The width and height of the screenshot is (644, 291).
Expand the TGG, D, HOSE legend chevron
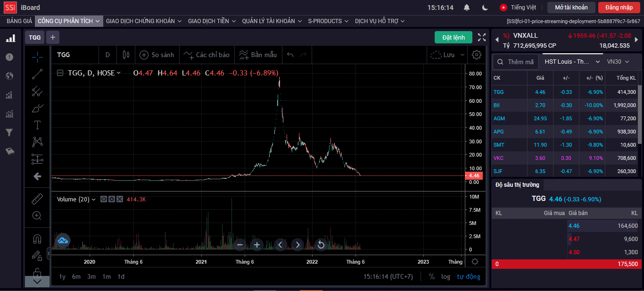tap(118, 73)
